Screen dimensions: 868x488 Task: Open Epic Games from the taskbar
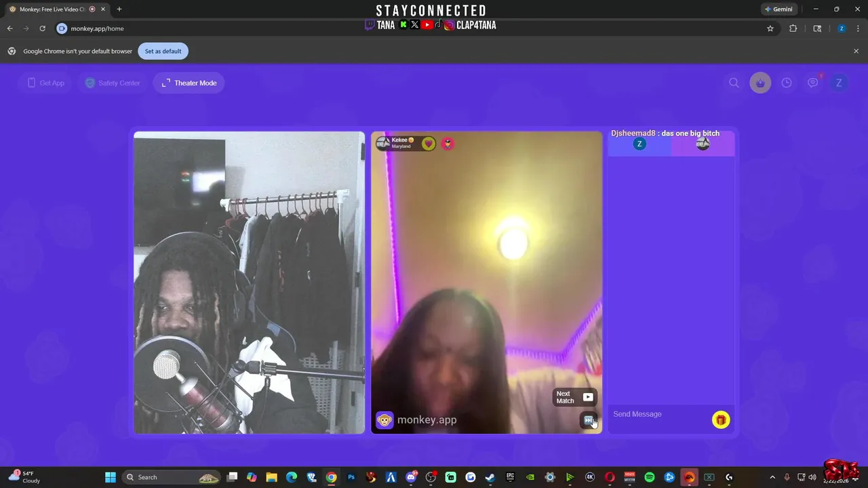click(510, 477)
